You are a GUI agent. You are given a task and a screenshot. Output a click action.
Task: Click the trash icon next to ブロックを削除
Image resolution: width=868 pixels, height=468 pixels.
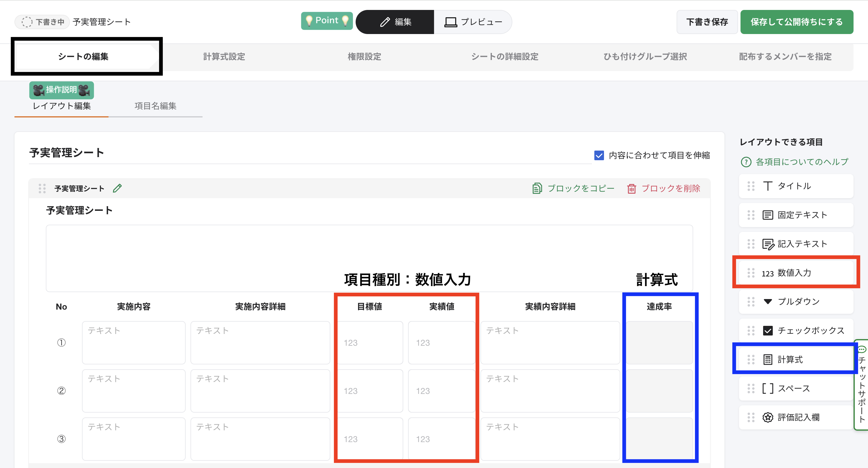point(631,189)
